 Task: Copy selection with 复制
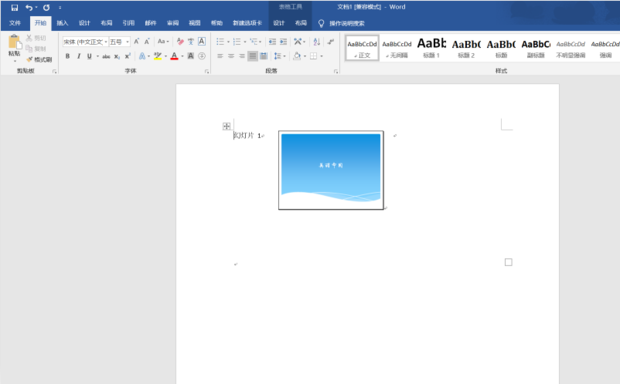(36, 49)
